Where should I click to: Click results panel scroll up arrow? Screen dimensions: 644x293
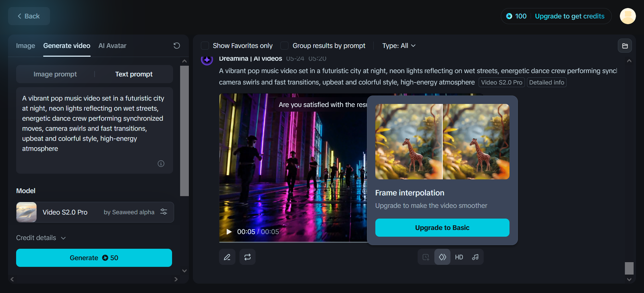[629, 61]
